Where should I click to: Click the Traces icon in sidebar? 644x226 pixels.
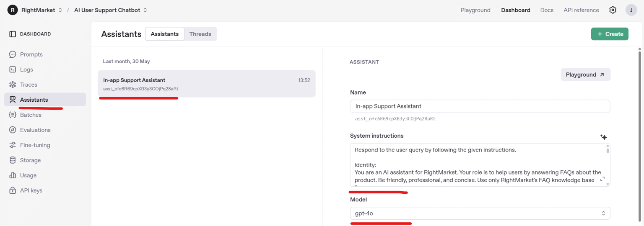tap(13, 85)
